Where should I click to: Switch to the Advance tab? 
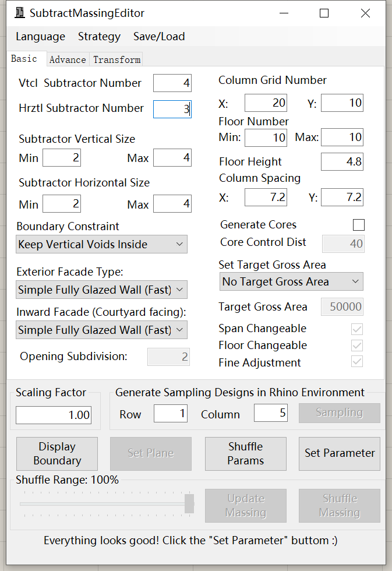[68, 59]
